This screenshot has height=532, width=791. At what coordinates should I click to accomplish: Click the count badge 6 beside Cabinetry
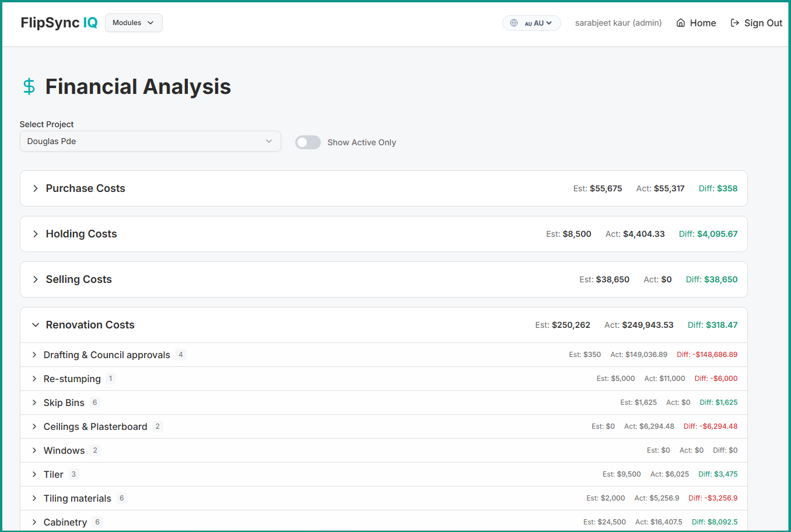[97, 522]
